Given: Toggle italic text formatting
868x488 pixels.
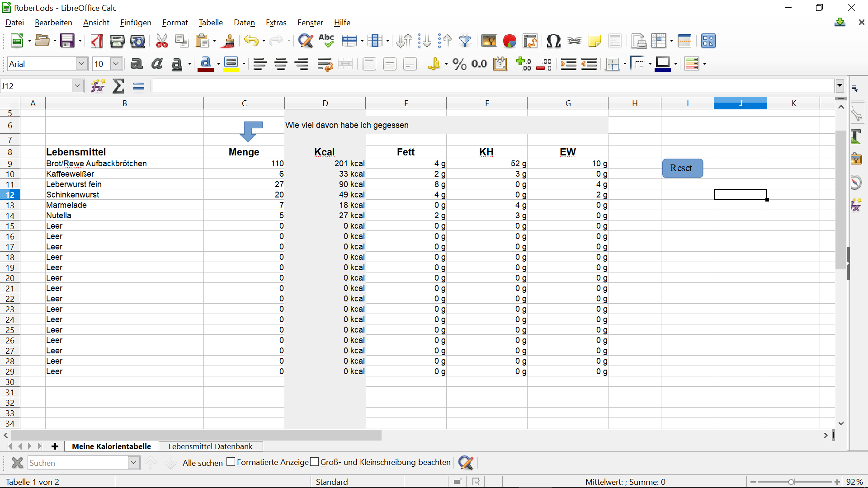Looking at the screenshot, I should (157, 64).
